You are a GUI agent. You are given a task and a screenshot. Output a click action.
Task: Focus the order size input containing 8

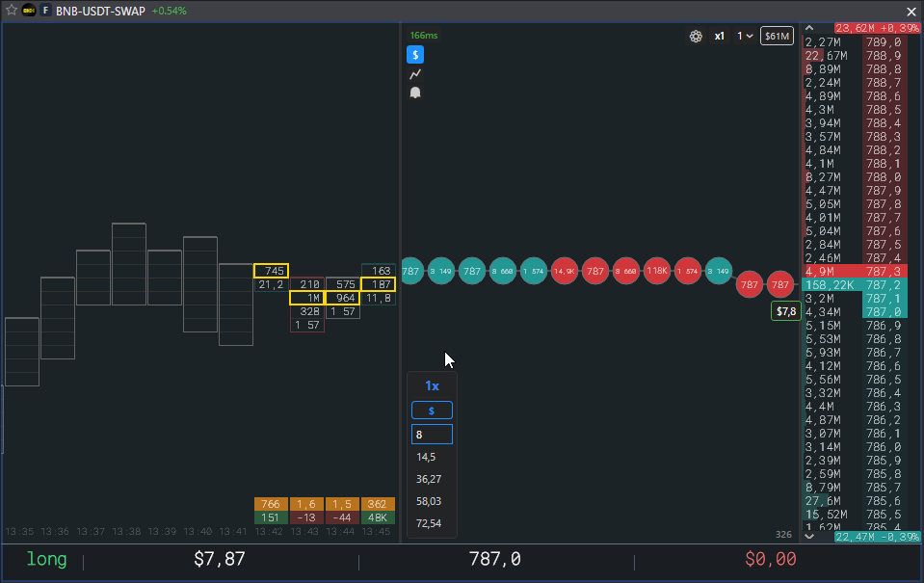pyautogui.click(x=432, y=435)
